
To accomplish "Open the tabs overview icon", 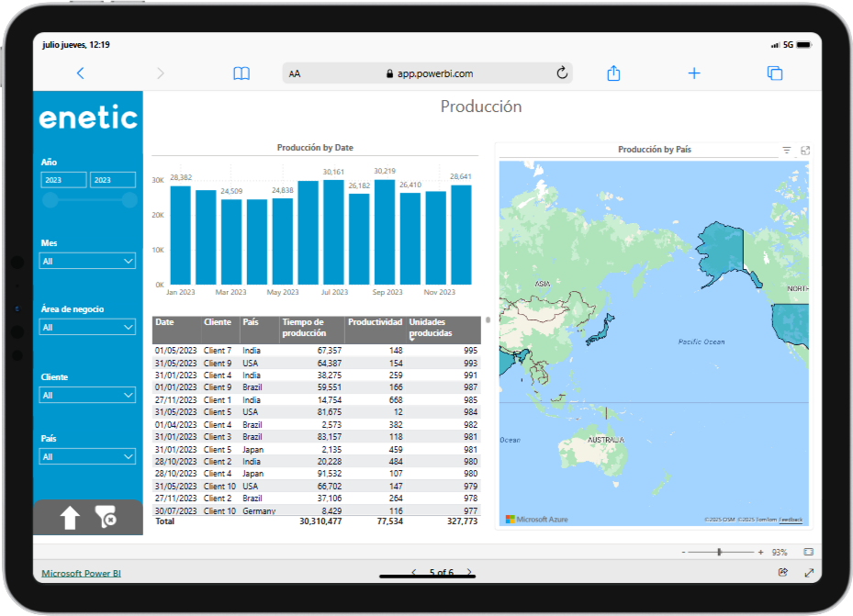I will point(775,73).
